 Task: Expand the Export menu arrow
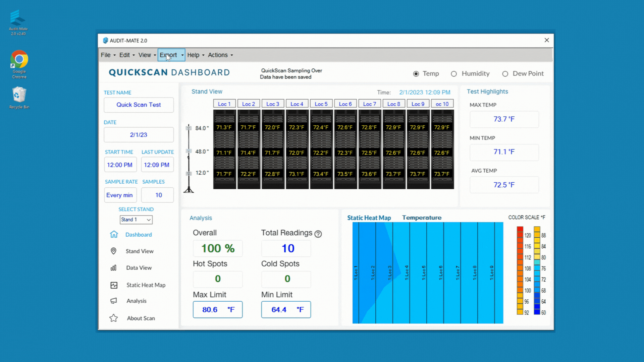click(x=182, y=55)
